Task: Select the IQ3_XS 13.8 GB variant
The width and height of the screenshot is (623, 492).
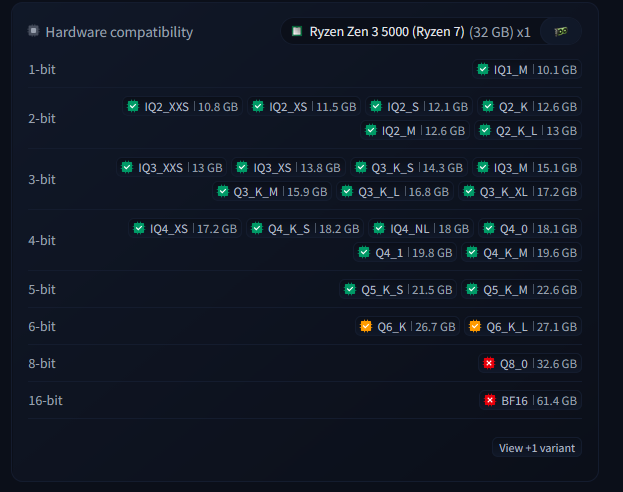Action: (288, 167)
